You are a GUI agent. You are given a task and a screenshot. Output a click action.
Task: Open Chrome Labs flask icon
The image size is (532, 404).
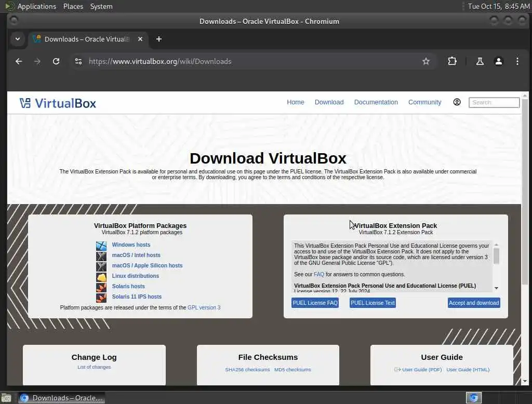click(480, 61)
